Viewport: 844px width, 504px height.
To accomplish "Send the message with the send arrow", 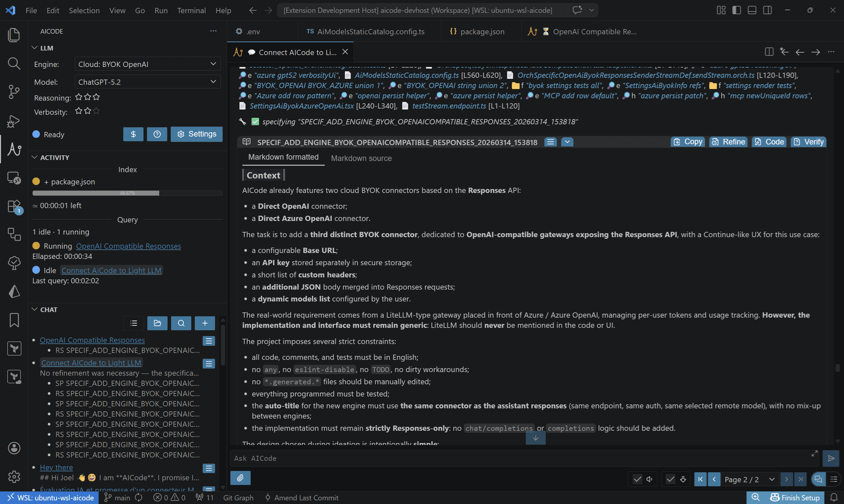I will (x=831, y=458).
